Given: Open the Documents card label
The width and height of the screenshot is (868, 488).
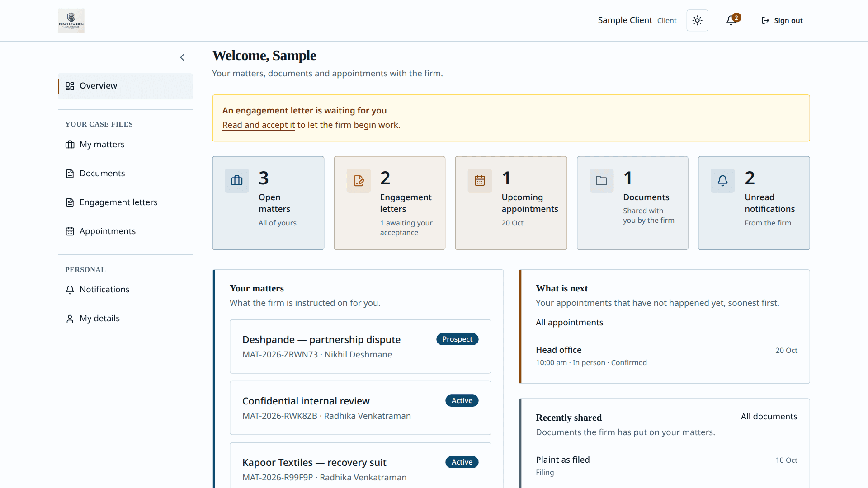Looking at the screenshot, I should (646, 197).
